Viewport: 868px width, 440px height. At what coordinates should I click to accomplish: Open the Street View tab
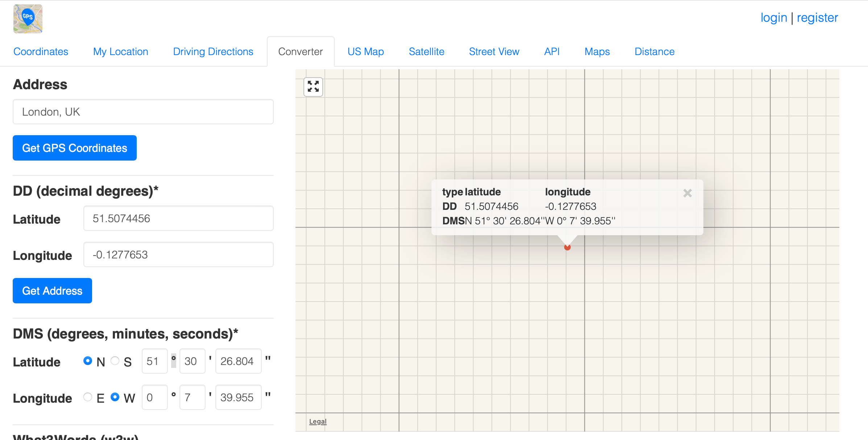(x=494, y=51)
